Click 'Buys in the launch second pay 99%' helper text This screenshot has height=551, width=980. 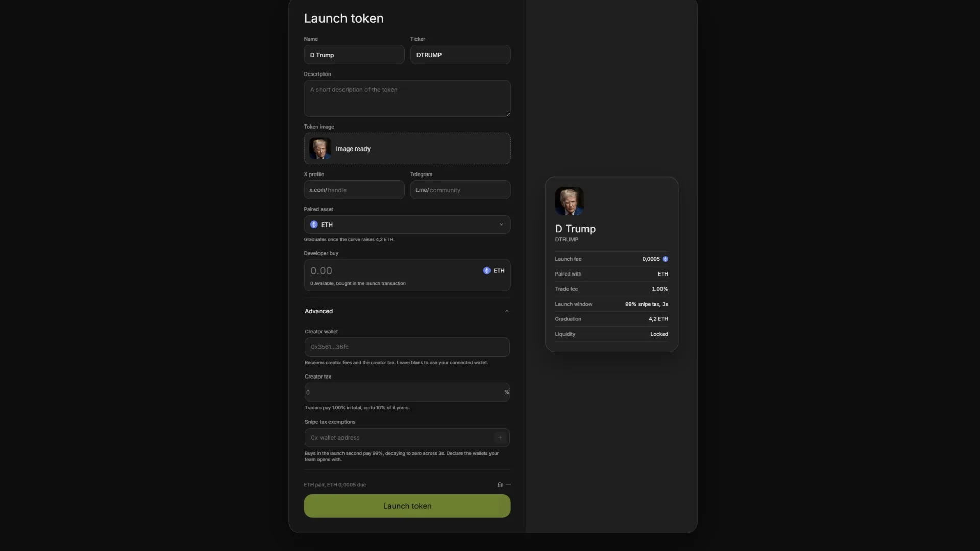click(402, 456)
